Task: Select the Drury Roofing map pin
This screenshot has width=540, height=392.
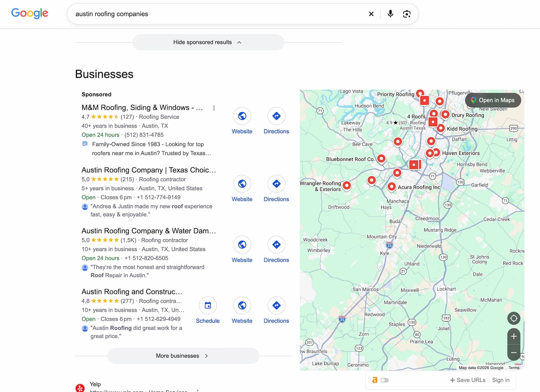Action: click(x=445, y=114)
